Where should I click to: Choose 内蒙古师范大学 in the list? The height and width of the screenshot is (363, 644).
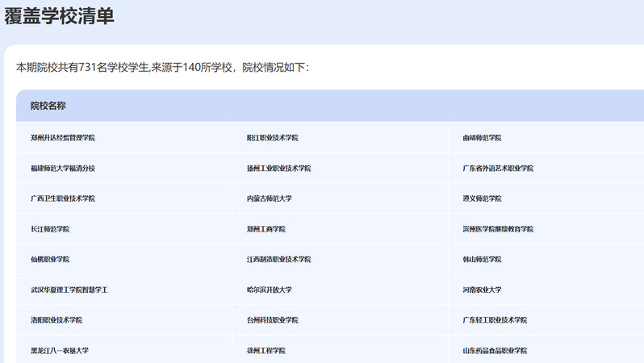tap(270, 198)
